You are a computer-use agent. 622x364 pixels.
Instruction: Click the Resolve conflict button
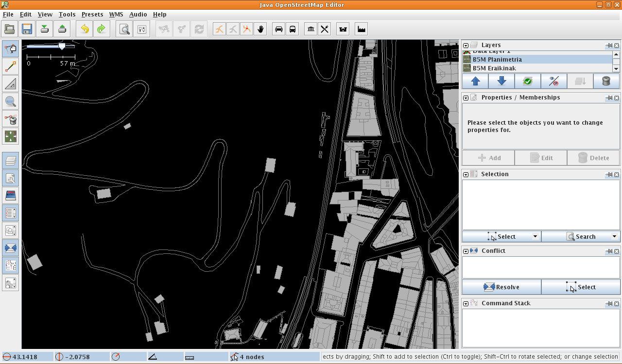[501, 287]
